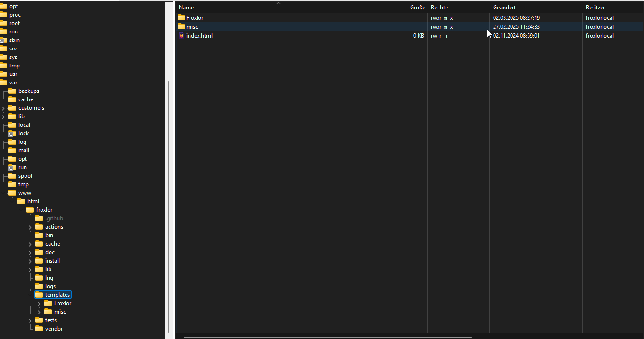
Task: Select misc folder icon in file list
Action: [182, 26]
